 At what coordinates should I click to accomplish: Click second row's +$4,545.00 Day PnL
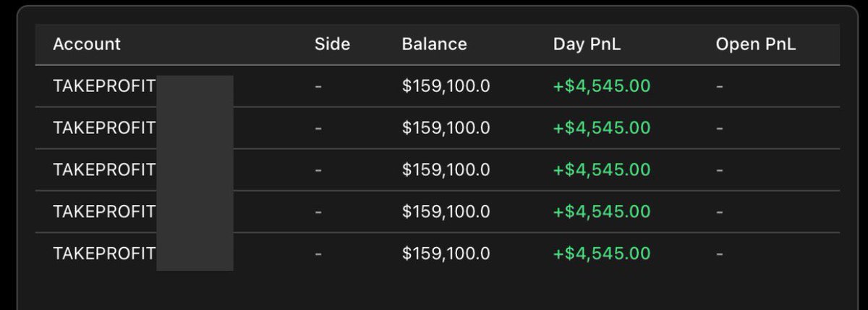(602, 128)
